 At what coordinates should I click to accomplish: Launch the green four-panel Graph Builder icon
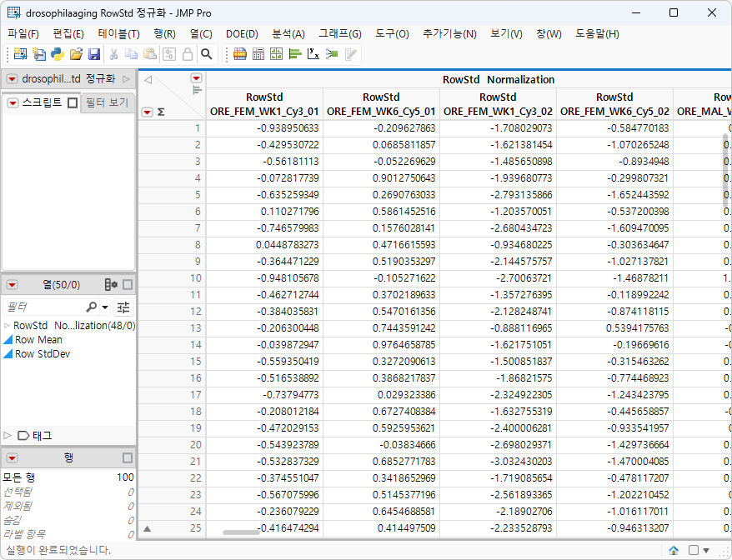point(276,54)
